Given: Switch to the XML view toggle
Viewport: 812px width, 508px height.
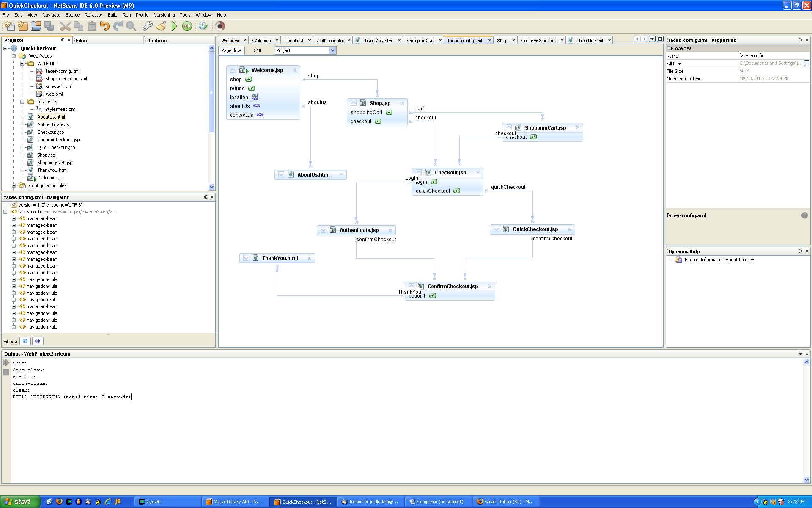Looking at the screenshot, I should click(258, 50).
